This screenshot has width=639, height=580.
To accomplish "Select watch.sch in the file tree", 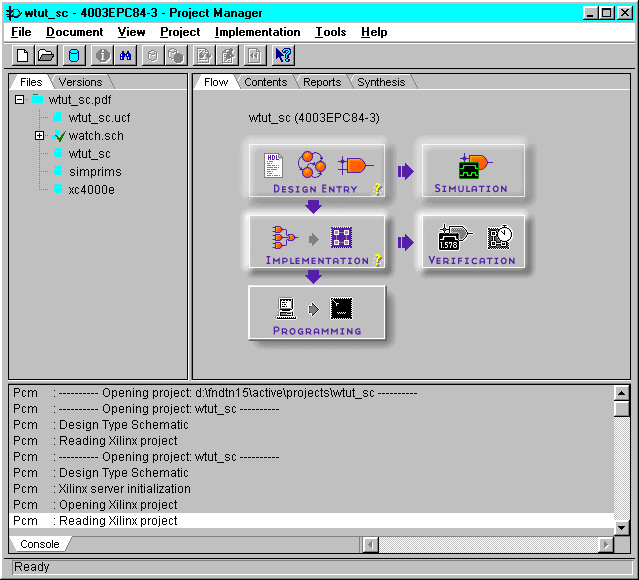I will point(96,136).
